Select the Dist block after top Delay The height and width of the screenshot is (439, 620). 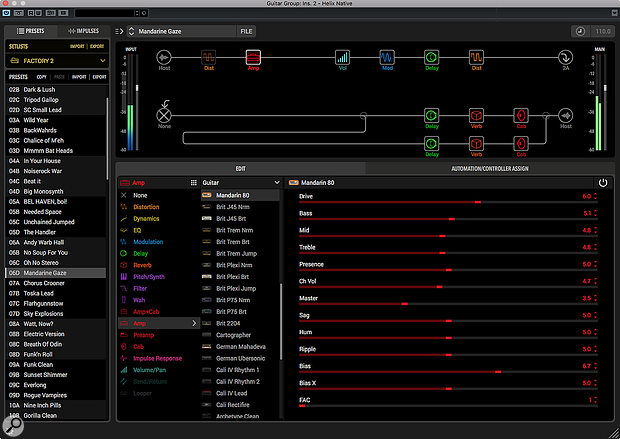[x=476, y=58]
